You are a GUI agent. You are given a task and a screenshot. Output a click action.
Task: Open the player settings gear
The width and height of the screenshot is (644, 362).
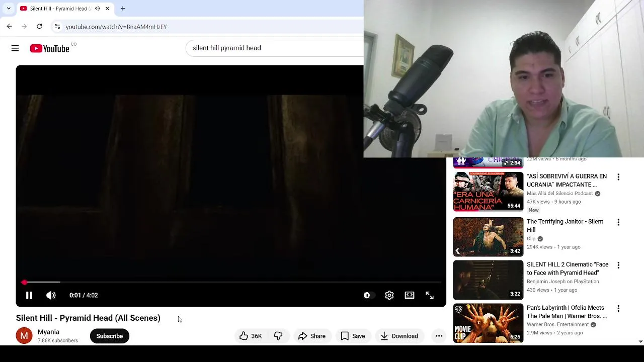[389, 295]
